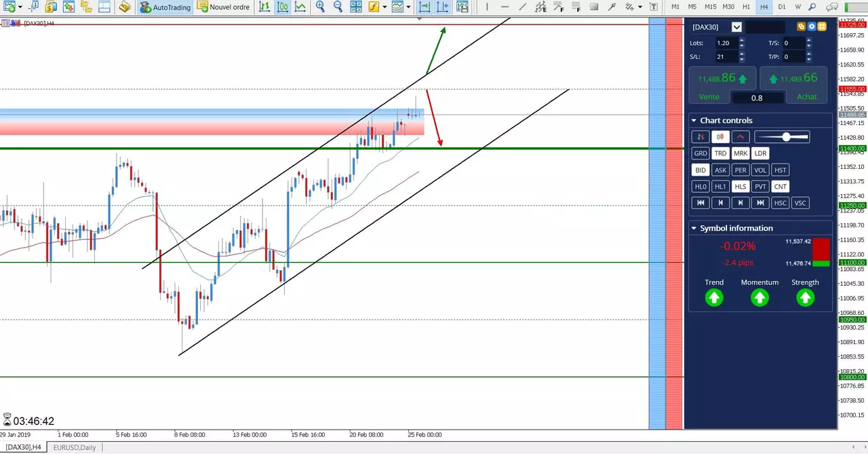Image resolution: width=868 pixels, height=454 pixels.
Task: Switch to M1 timeframe
Action: [675, 7]
